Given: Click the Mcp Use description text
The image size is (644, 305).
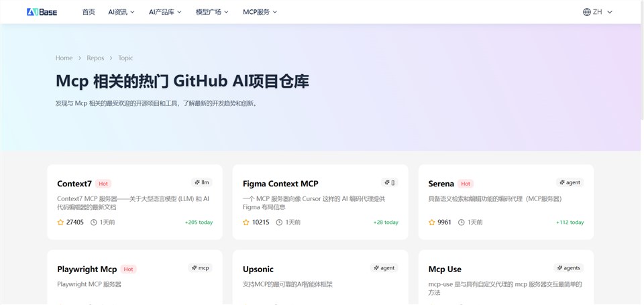Looking at the screenshot, I should [504, 288].
